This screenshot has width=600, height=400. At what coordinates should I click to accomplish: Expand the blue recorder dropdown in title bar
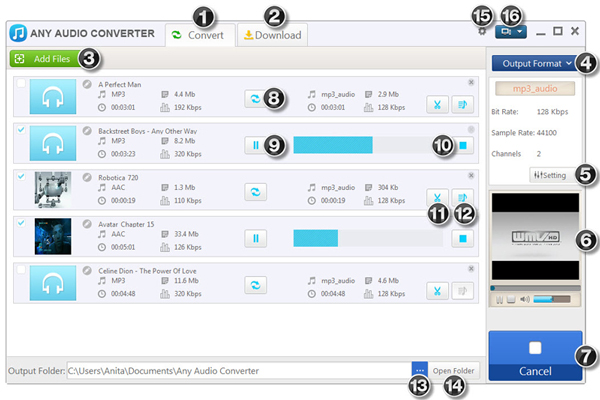510,32
